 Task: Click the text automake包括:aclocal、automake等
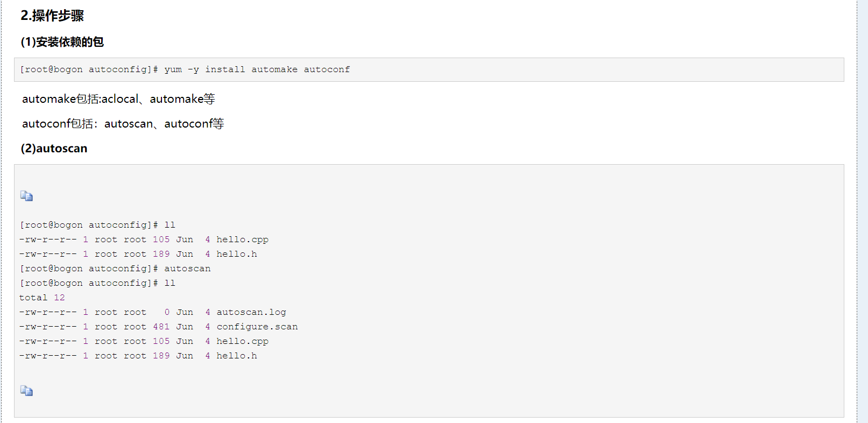click(x=118, y=99)
